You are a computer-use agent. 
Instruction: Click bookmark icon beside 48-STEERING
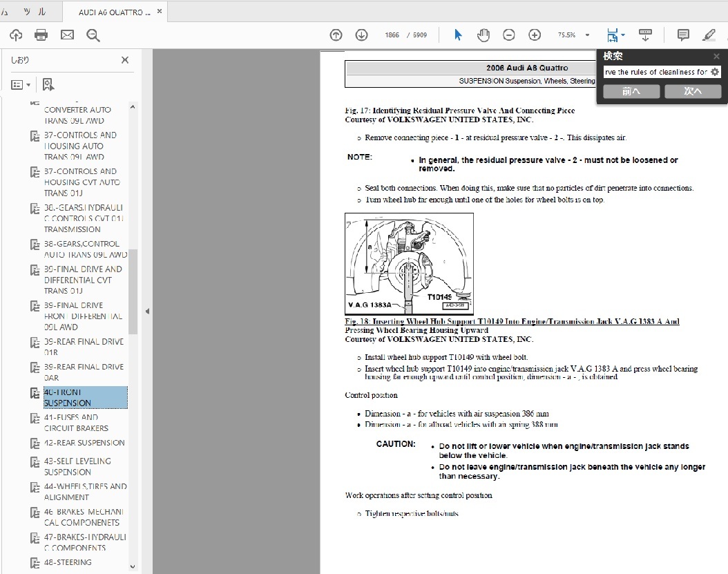click(x=35, y=564)
